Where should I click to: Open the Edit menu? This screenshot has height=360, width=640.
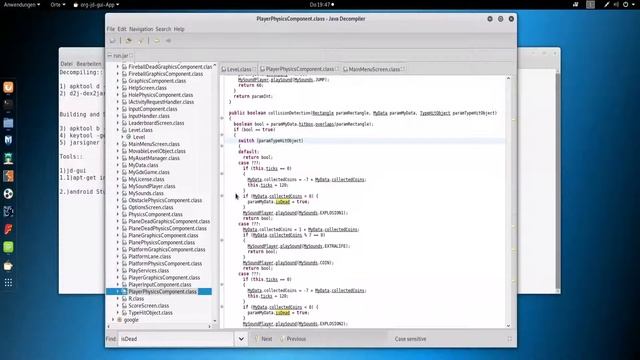122,29
